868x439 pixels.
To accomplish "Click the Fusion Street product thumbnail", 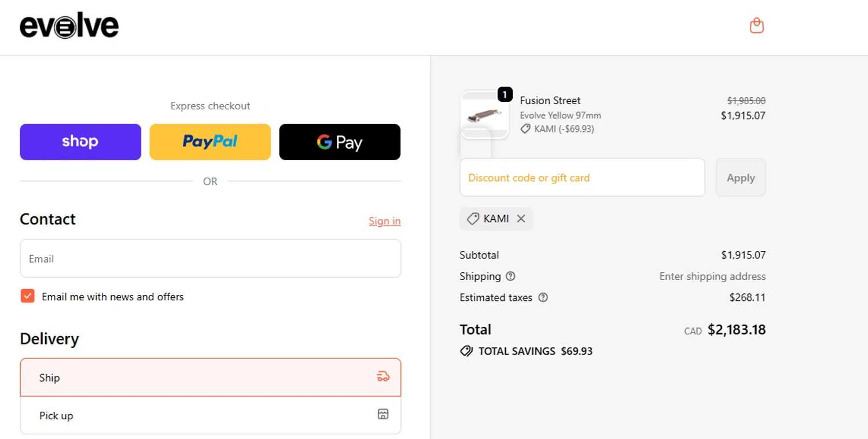I will tap(484, 115).
